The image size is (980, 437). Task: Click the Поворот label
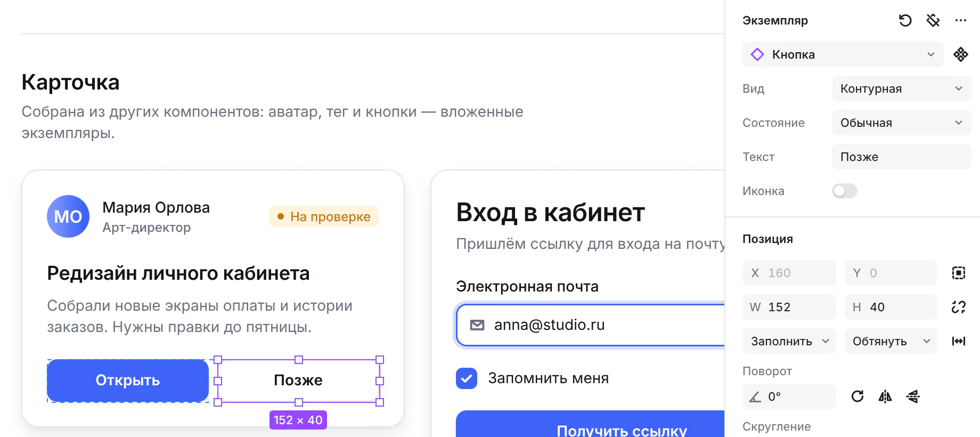click(x=767, y=371)
